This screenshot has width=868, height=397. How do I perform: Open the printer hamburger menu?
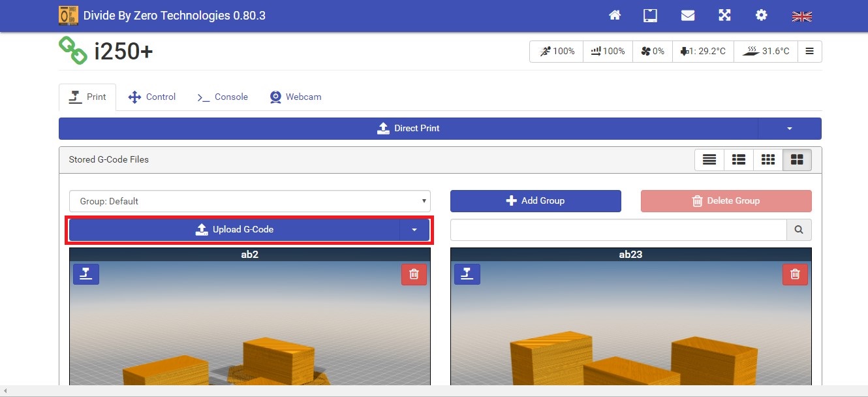point(809,51)
